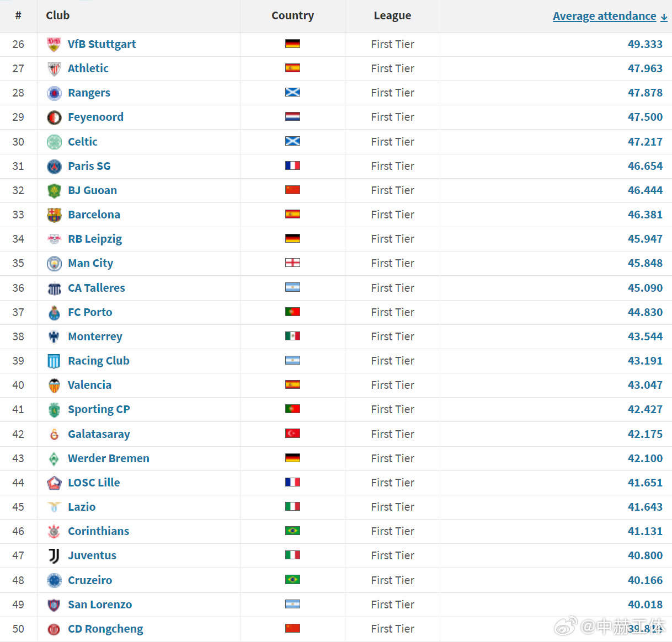
Task: Open the Celtic club link
Action: 82,142
